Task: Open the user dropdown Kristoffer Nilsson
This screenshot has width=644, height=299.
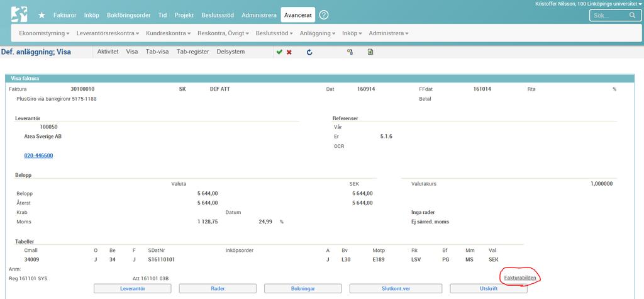Action: pyautogui.click(x=589, y=3)
